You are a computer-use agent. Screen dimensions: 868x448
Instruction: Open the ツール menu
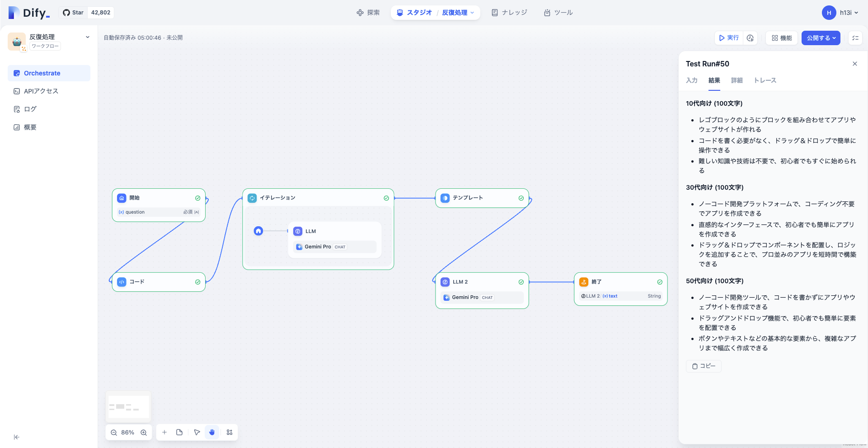[x=558, y=13]
